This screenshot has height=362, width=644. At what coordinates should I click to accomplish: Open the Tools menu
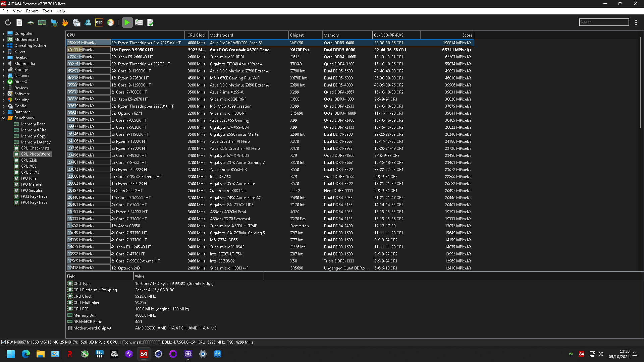pos(47,11)
